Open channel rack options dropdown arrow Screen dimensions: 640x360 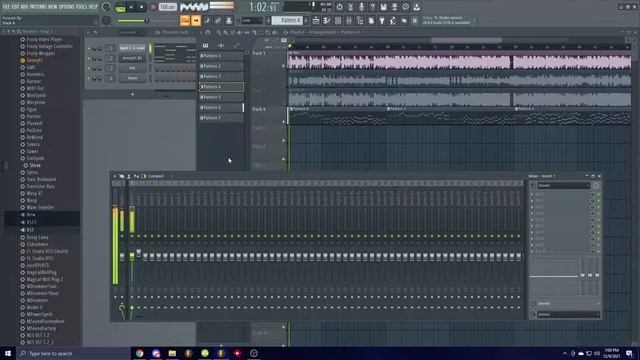coord(88,32)
